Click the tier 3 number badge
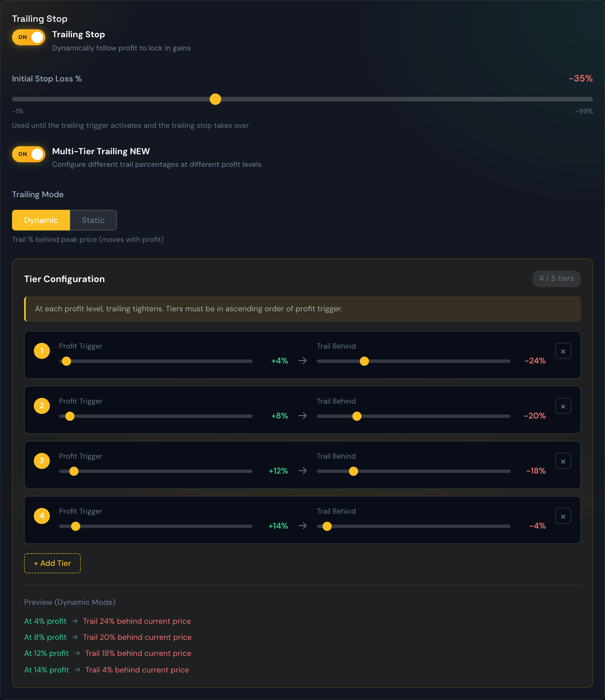The height and width of the screenshot is (700, 605). click(x=42, y=461)
